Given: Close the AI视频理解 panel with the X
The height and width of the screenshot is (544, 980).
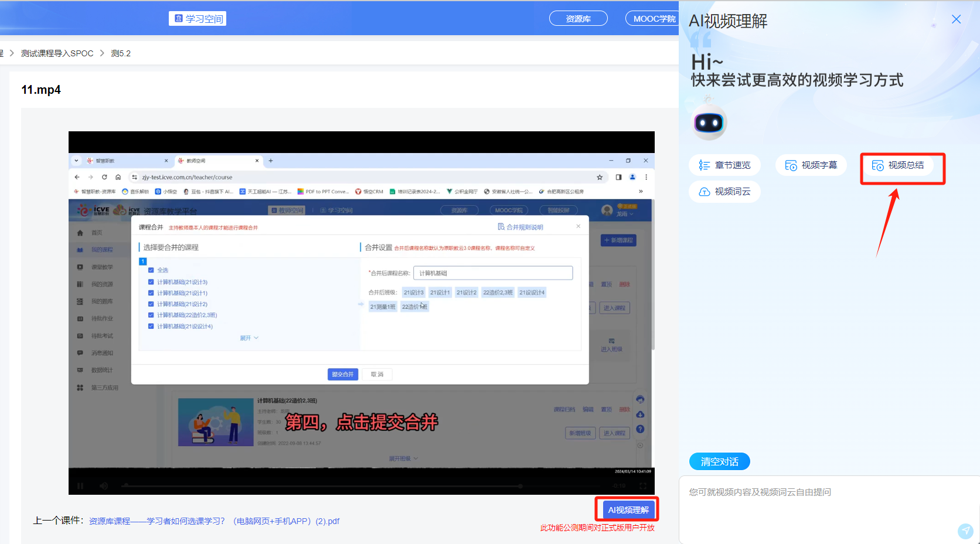Looking at the screenshot, I should coord(956,19).
